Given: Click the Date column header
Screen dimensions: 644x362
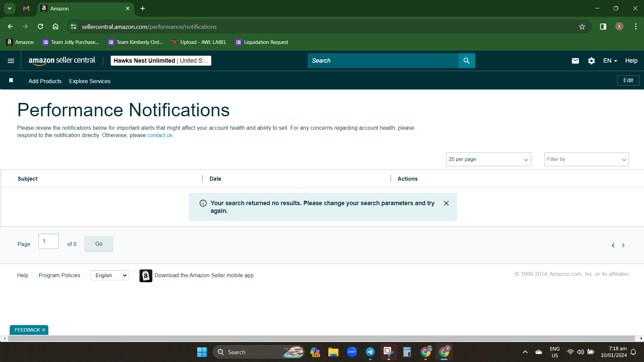Looking at the screenshot, I should [x=215, y=179].
